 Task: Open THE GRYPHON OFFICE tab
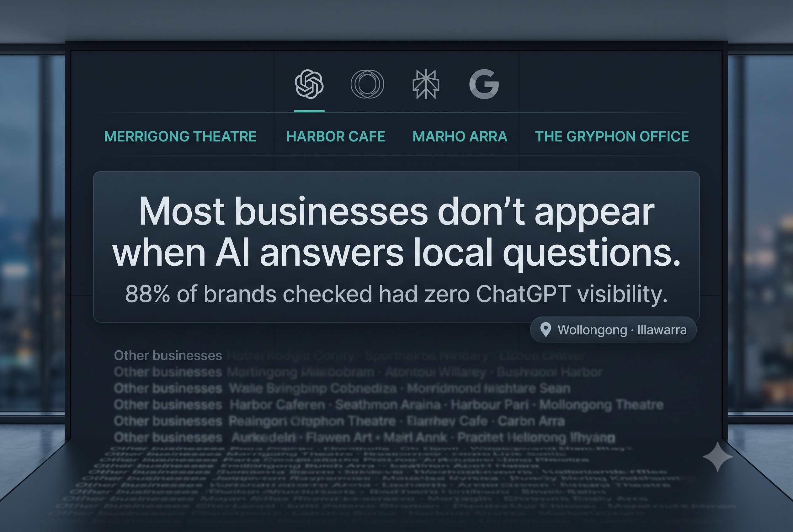tap(612, 136)
